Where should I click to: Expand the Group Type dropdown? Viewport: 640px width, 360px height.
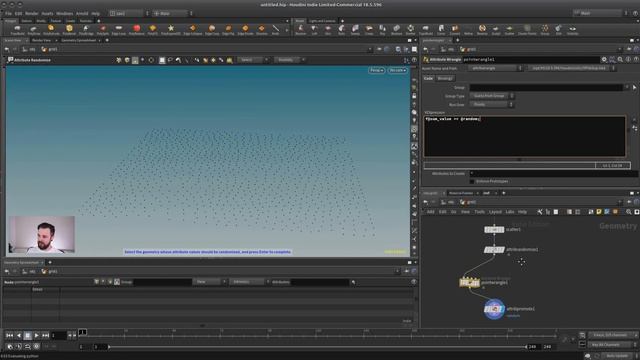(x=491, y=96)
